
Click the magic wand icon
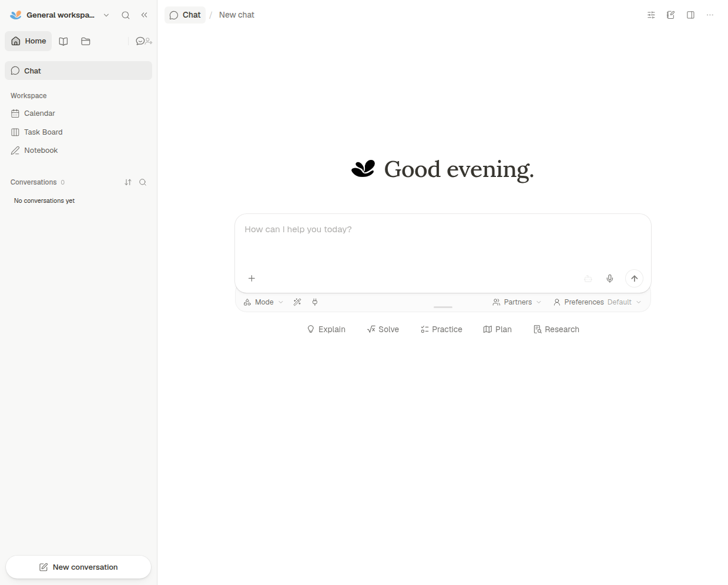[297, 302]
